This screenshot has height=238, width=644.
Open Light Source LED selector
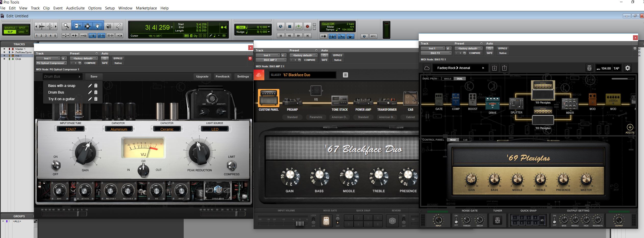pos(215,129)
